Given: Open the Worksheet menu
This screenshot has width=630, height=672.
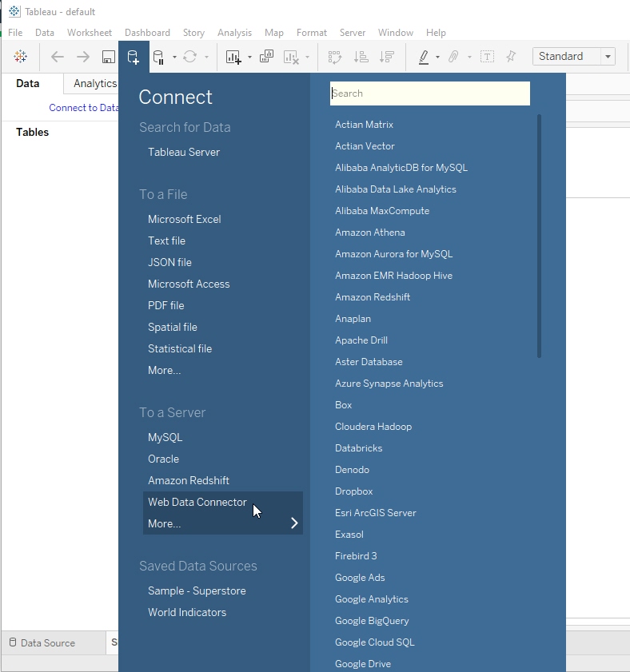Looking at the screenshot, I should click(x=90, y=33).
